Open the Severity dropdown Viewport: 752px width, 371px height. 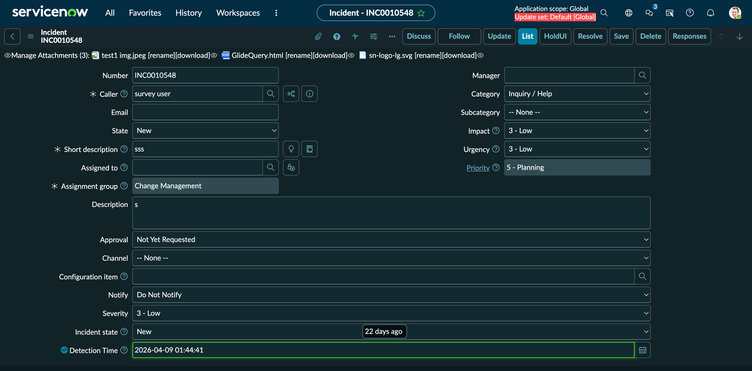[x=391, y=313]
